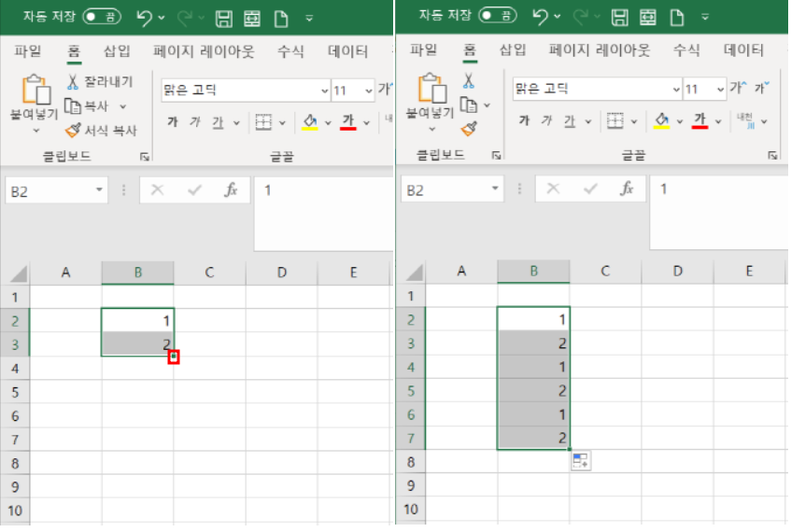
Task: Switch to 홈 tab in right window
Action: (470, 49)
